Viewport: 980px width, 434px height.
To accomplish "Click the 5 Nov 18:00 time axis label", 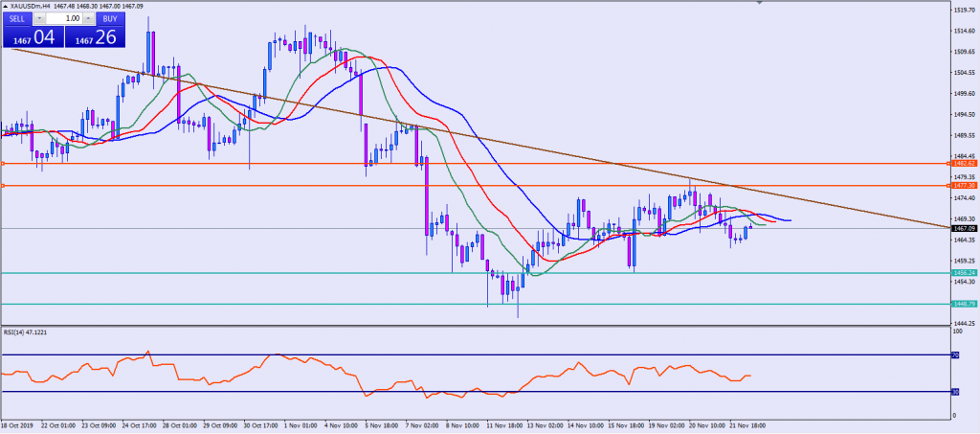I will click(380, 423).
